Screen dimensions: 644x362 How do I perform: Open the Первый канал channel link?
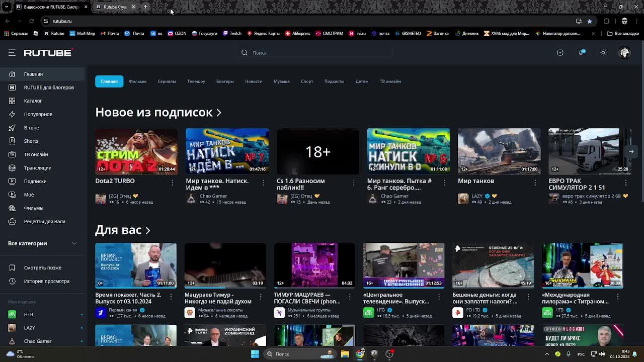(123, 310)
